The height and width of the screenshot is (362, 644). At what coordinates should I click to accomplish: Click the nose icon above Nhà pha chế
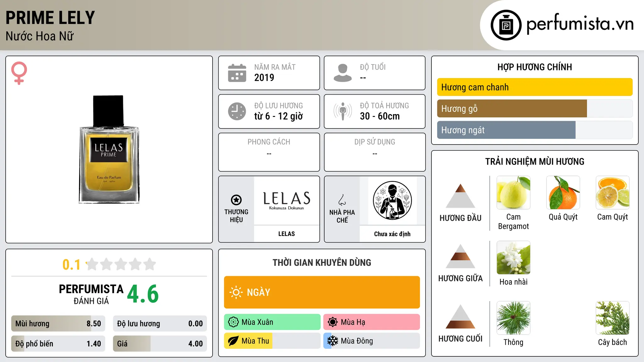[x=342, y=200]
